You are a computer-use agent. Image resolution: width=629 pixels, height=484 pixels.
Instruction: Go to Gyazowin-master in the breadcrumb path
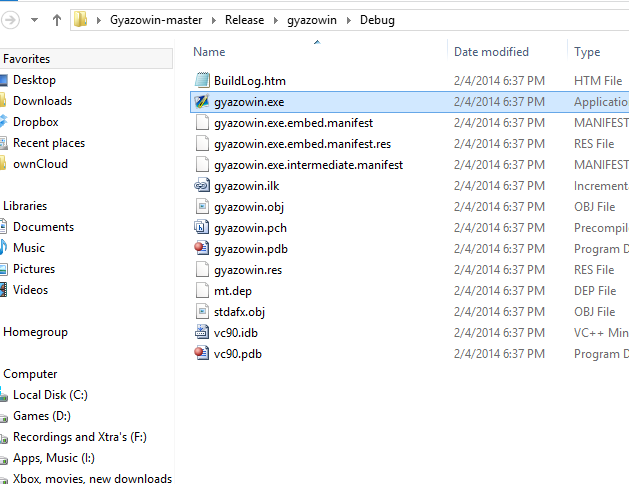[163, 20]
